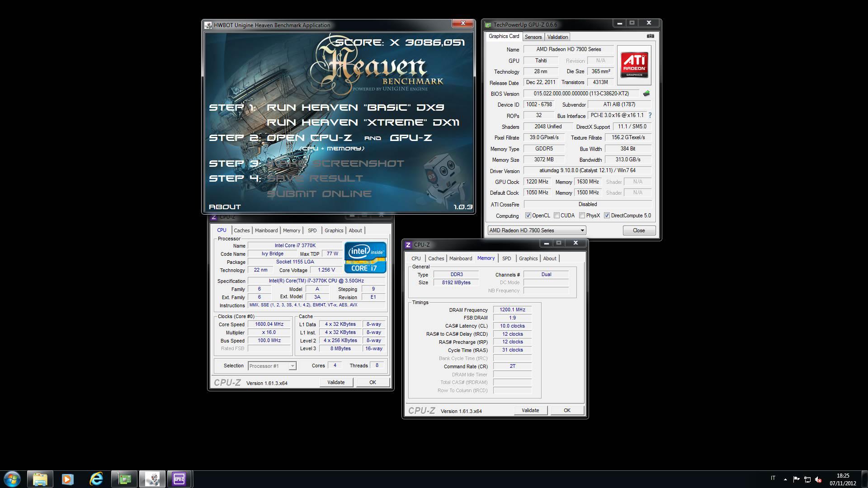Open Memory tab in CPU-Z processor window
The height and width of the screenshot is (488, 868).
click(292, 230)
